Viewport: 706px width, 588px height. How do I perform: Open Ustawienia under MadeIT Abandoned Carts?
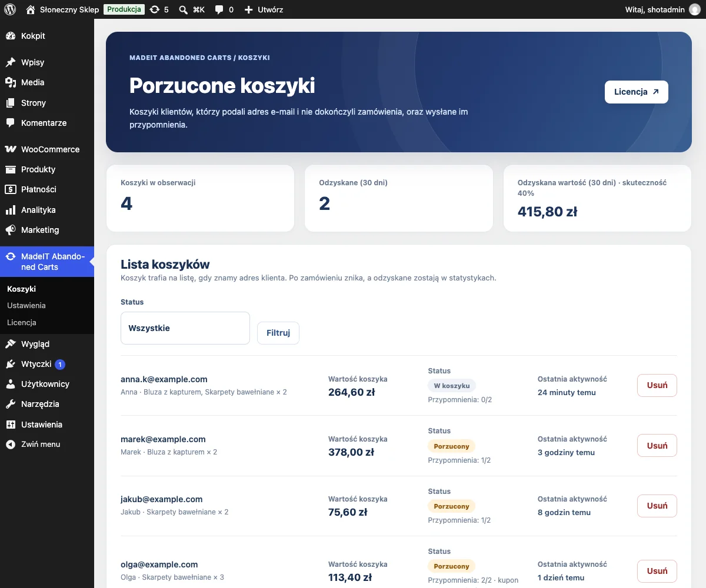[x=26, y=305]
